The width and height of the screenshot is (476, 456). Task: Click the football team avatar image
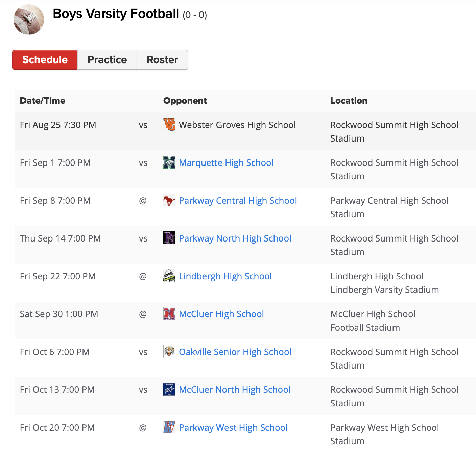(29, 20)
